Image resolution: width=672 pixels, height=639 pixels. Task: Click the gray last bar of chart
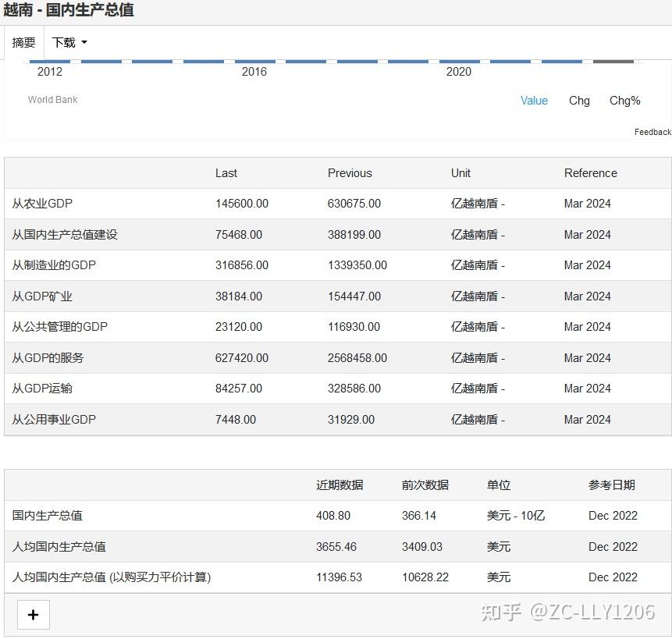pyautogui.click(x=613, y=62)
